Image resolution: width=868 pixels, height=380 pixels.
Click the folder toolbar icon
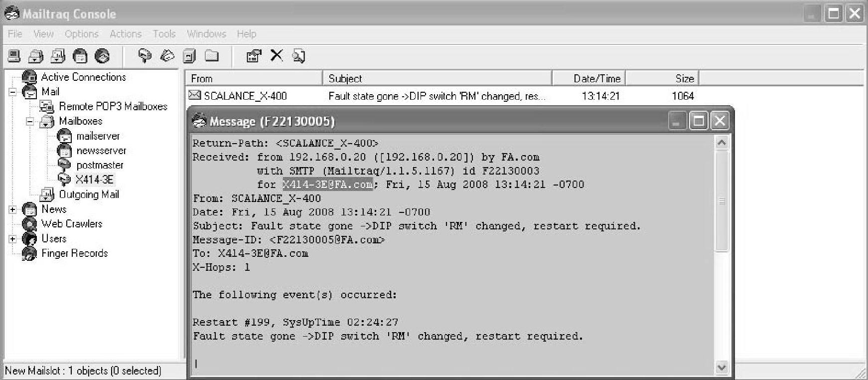pyautogui.click(x=212, y=56)
